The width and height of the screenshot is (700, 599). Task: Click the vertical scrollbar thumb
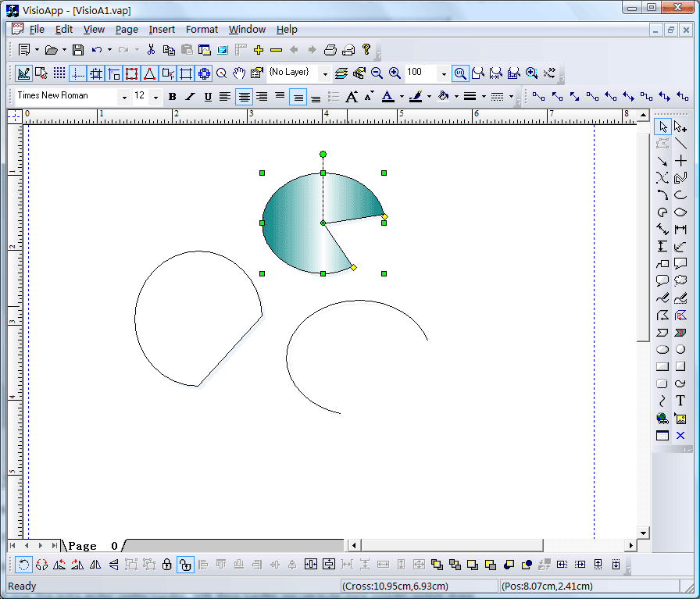tap(643, 237)
